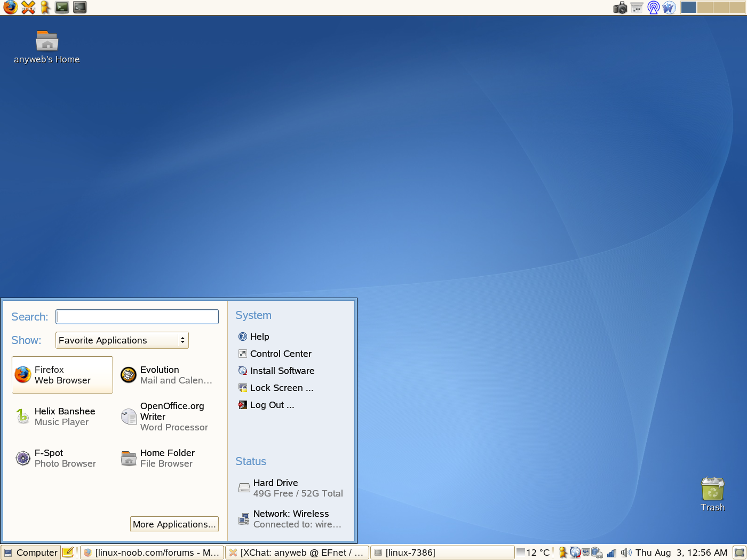This screenshot has width=747, height=560.
Task: Click the More Applications button
Action: tap(174, 524)
